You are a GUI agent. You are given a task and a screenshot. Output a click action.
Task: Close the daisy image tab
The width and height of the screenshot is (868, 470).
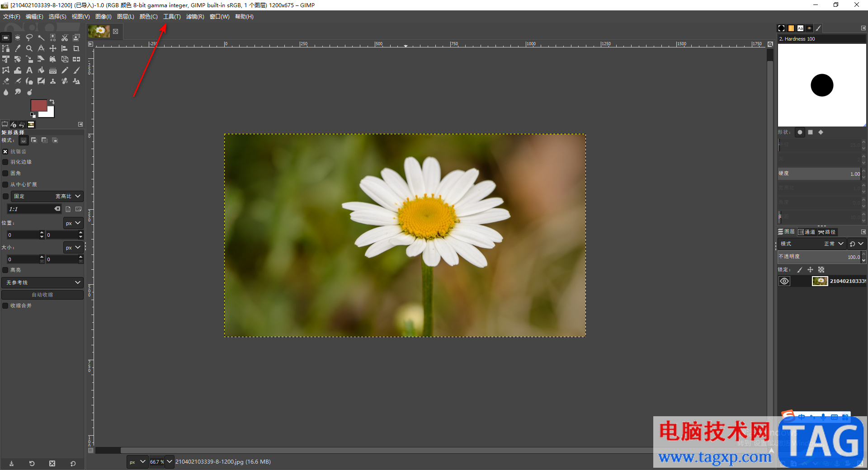[x=116, y=32]
